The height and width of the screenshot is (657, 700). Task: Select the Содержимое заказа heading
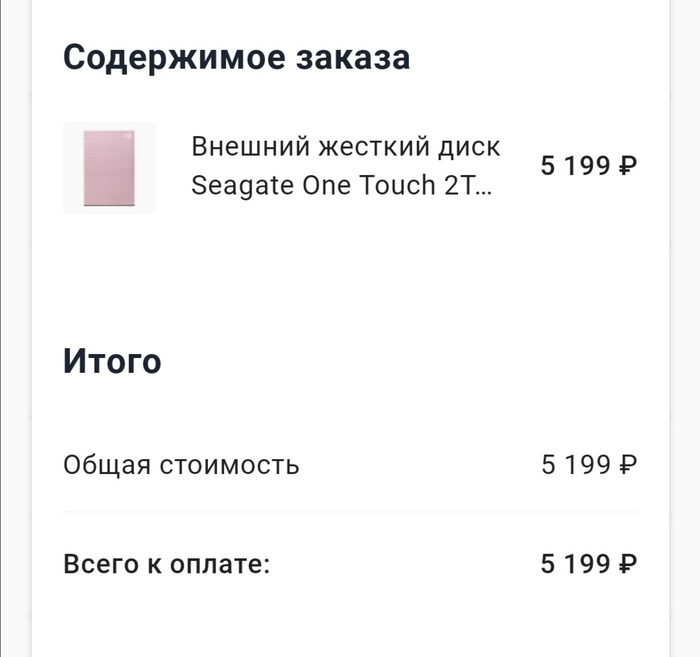point(237,57)
